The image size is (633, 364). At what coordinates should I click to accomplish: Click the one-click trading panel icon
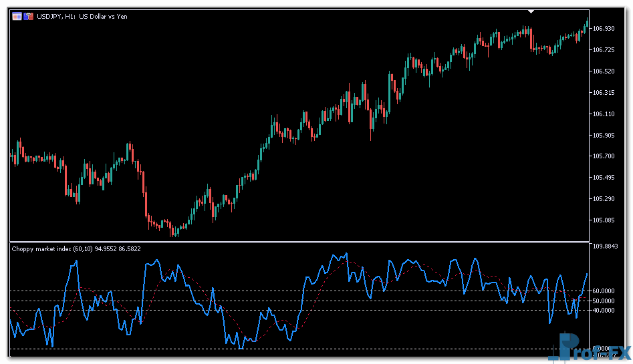28,16
